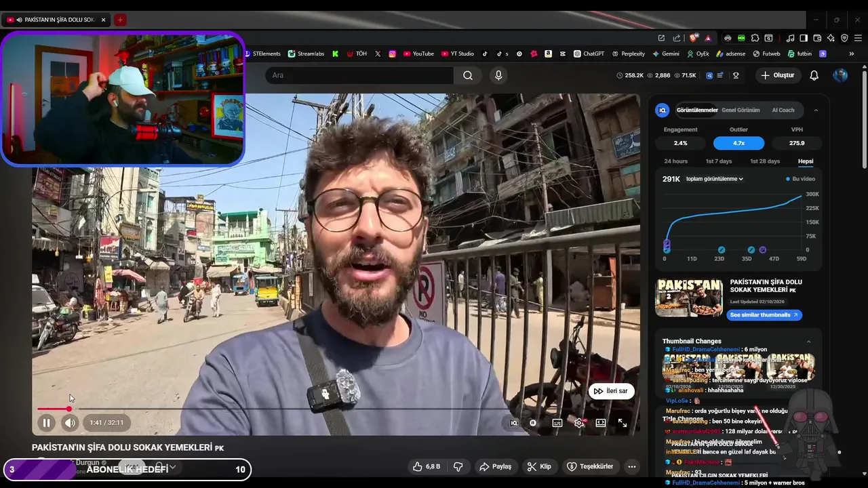The width and height of the screenshot is (868, 488).
Task: Open the Brave Wallet icon
Action: tap(817, 38)
